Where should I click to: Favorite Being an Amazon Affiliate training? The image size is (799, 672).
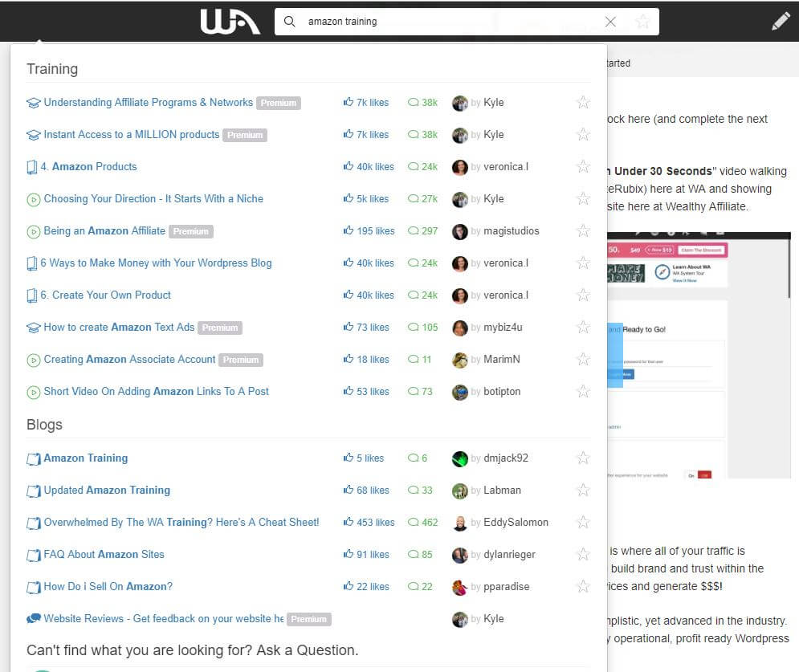pyautogui.click(x=583, y=230)
